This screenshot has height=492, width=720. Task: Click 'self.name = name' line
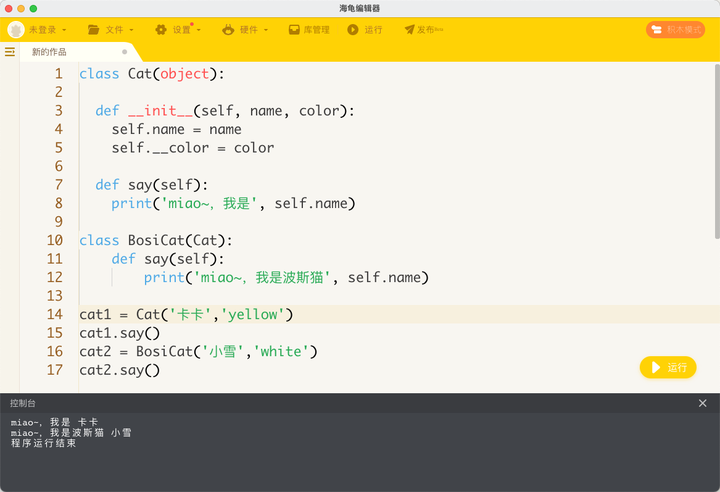(176, 130)
